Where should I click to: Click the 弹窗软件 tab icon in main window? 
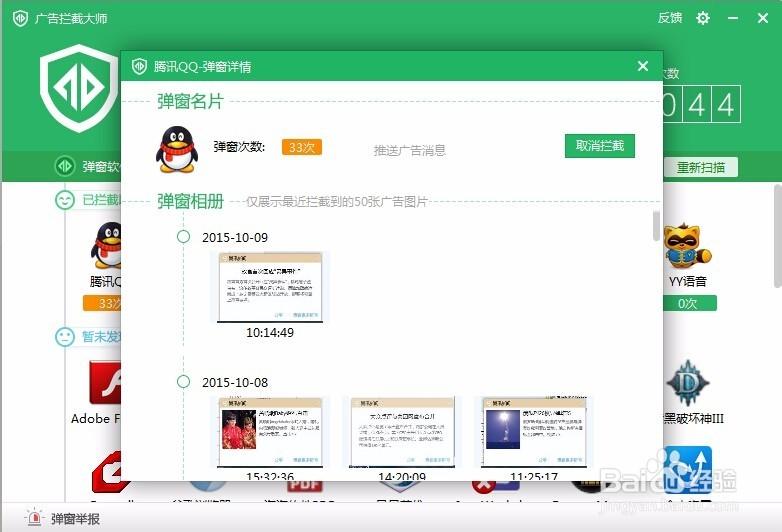(x=65, y=166)
